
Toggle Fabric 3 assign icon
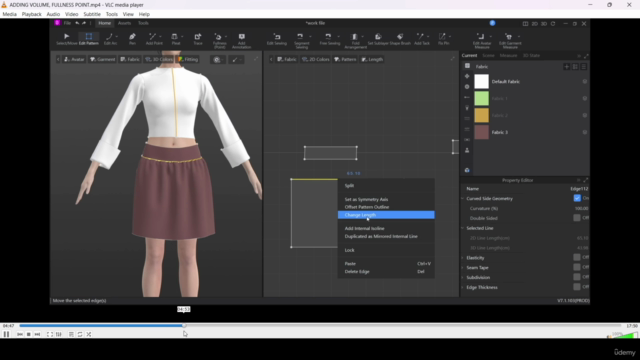pyautogui.click(x=584, y=132)
